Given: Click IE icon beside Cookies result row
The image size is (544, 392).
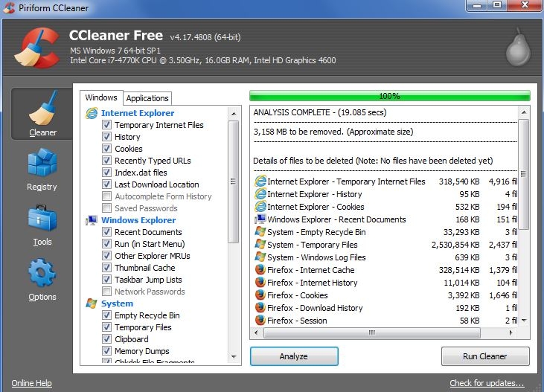Looking at the screenshot, I should click(x=260, y=207).
